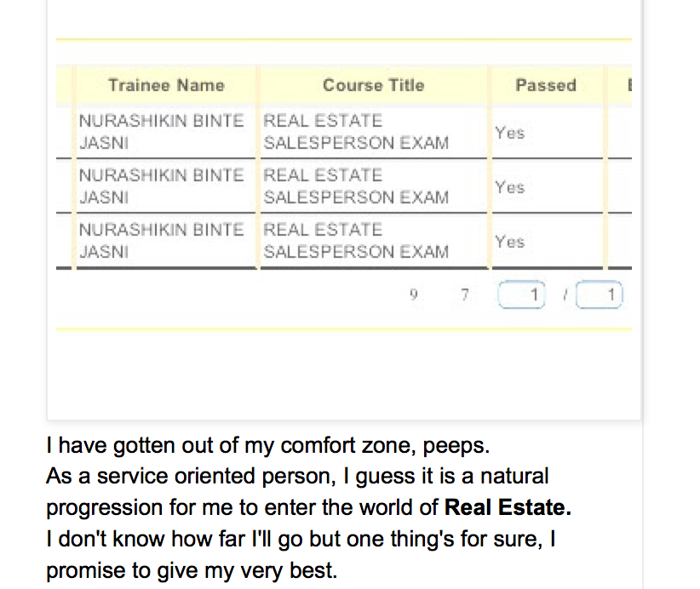Sort by the Trainee Name column header
This screenshot has width=700, height=589.
pyautogui.click(x=166, y=85)
